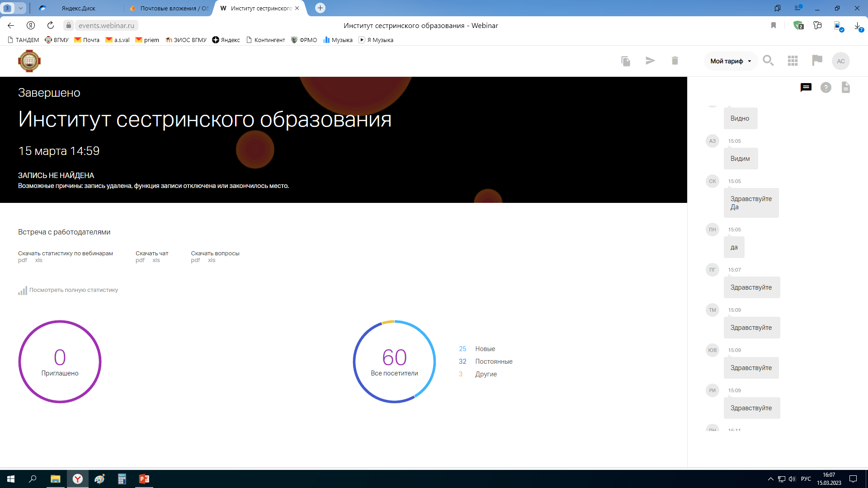868x488 pixels.
Task: Click the ЮВ chat avatar
Action: coord(712,350)
